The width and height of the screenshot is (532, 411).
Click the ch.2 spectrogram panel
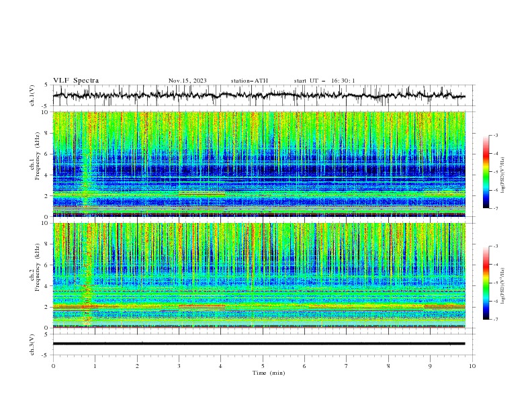point(259,275)
